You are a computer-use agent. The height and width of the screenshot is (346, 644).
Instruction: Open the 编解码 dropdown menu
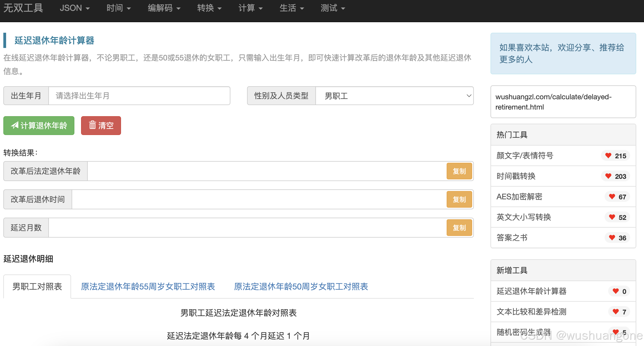click(x=164, y=8)
